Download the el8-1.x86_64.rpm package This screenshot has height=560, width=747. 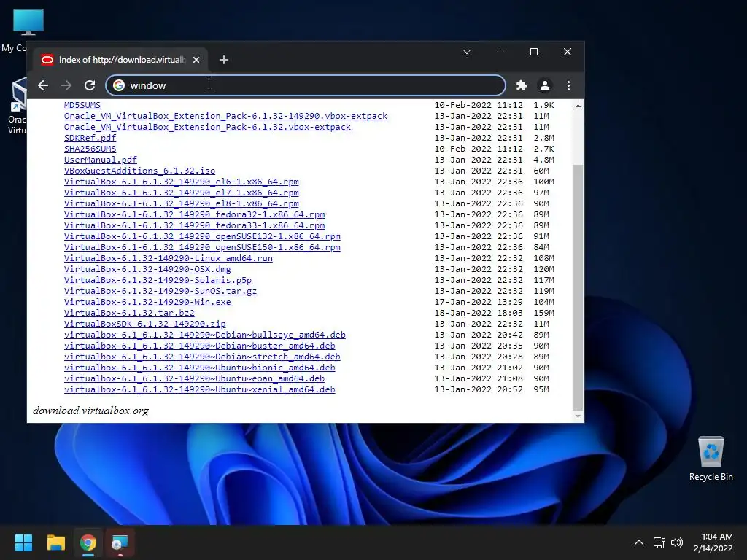(182, 203)
